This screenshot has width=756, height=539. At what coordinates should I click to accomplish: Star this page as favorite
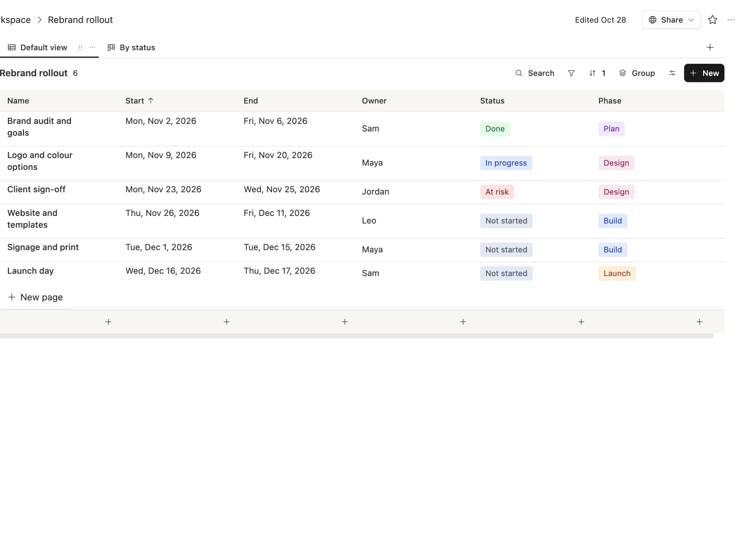712,20
